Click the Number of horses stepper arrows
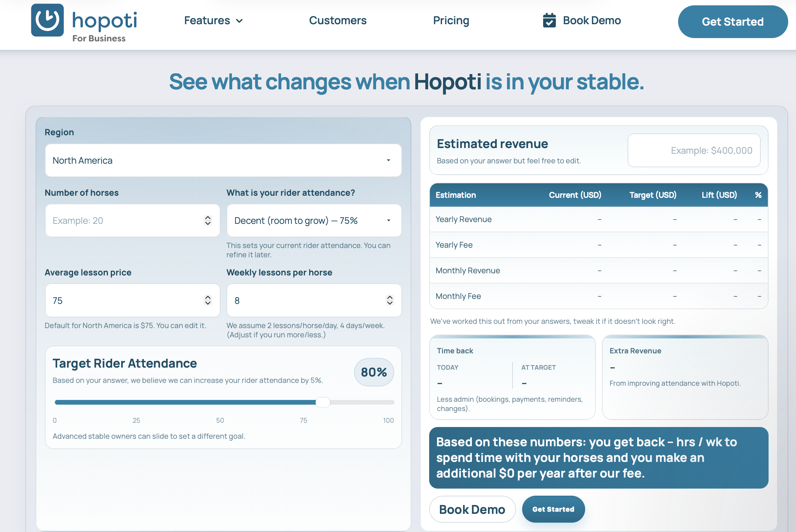The height and width of the screenshot is (532, 796). [208, 221]
